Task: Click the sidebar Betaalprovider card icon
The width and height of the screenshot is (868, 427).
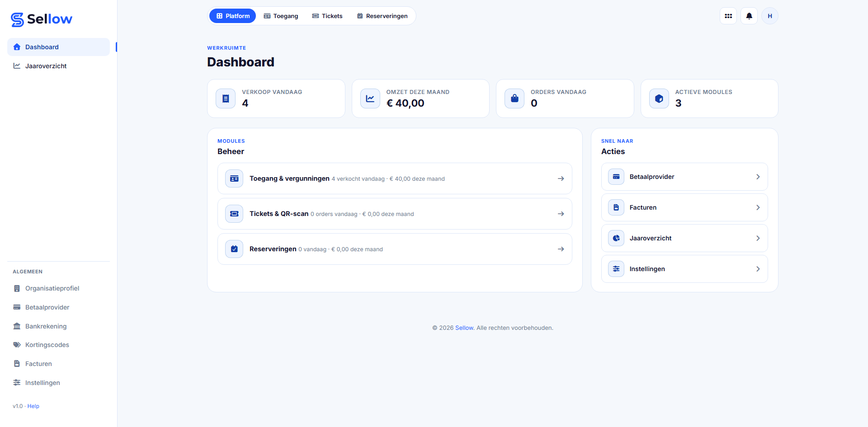Action: tap(17, 307)
